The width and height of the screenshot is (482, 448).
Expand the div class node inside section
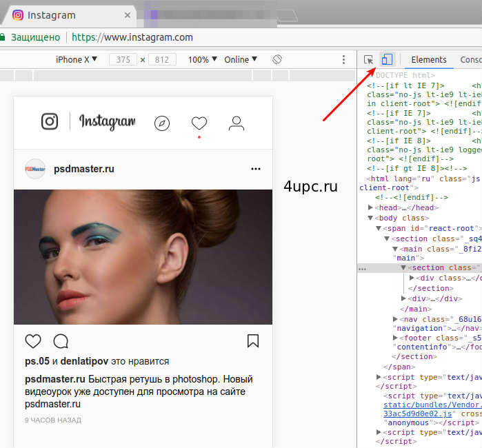[x=412, y=278]
